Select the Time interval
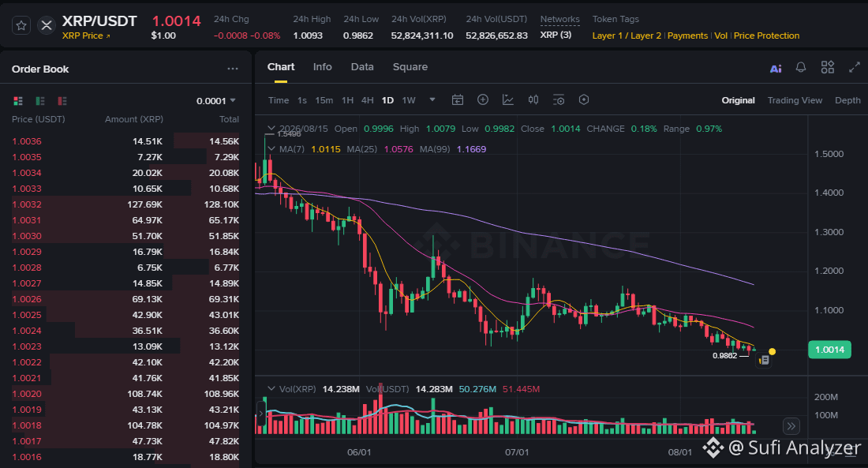868x468 pixels. pyautogui.click(x=279, y=100)
